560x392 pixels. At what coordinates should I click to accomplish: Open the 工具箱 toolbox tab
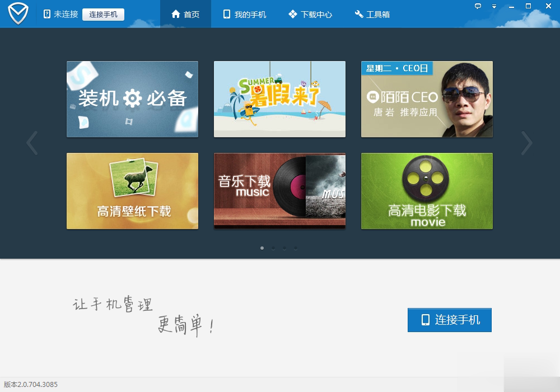tap(372, 14)
